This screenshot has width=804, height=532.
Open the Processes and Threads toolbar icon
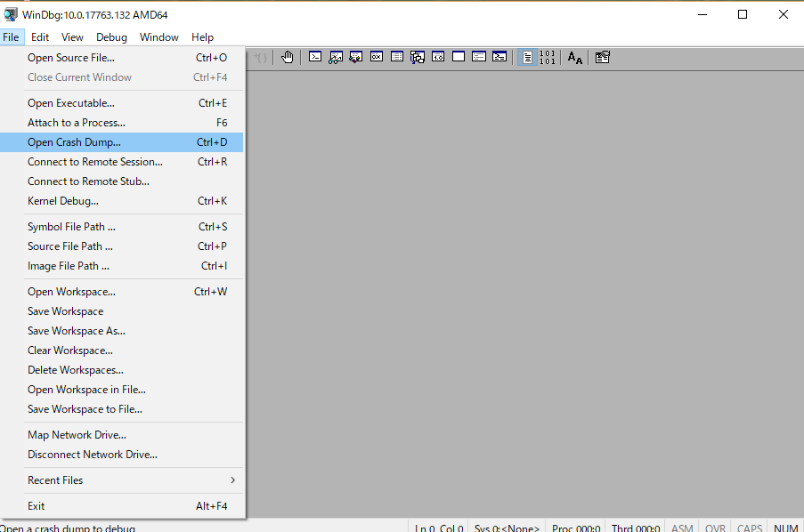pos(479,57)
